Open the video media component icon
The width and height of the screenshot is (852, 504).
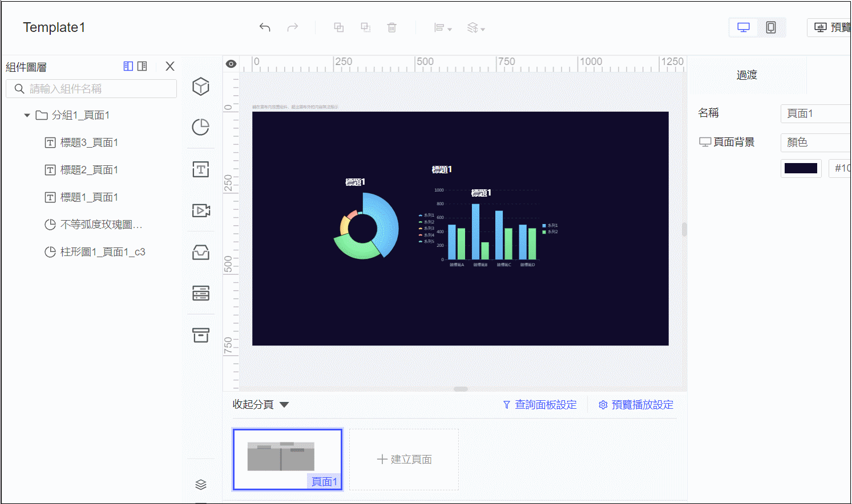[x=201, y=210]
